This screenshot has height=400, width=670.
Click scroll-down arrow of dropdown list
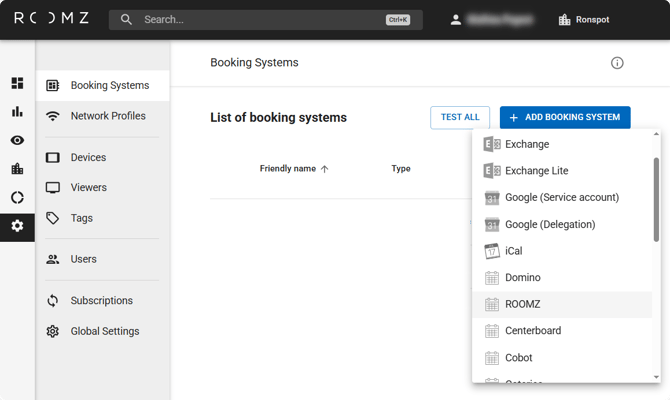[x=656, y=377]
